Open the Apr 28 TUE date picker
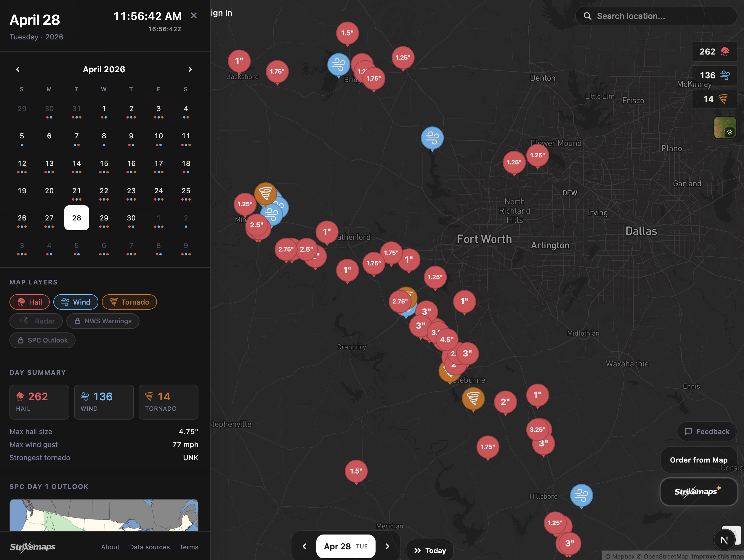 tap(346, 546)
